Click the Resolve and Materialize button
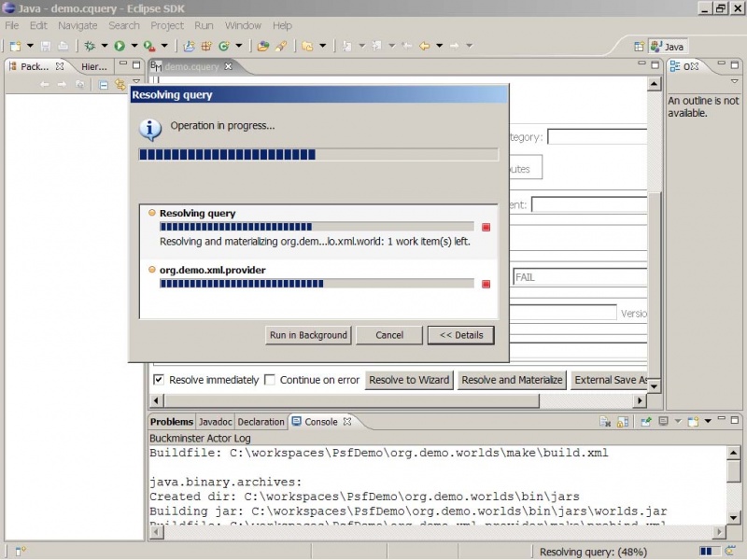This screenshot has width=747, height=560. [512, 380]
